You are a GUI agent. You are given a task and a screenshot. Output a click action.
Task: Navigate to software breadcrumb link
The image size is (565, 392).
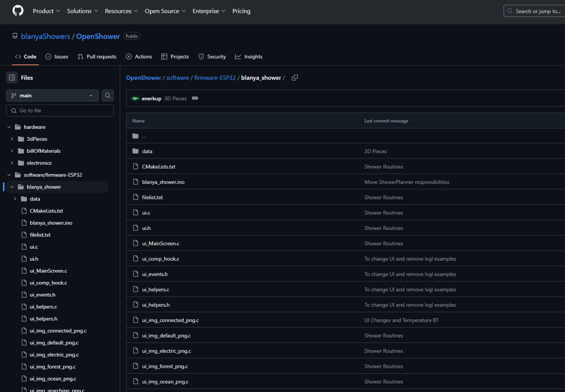177,78
